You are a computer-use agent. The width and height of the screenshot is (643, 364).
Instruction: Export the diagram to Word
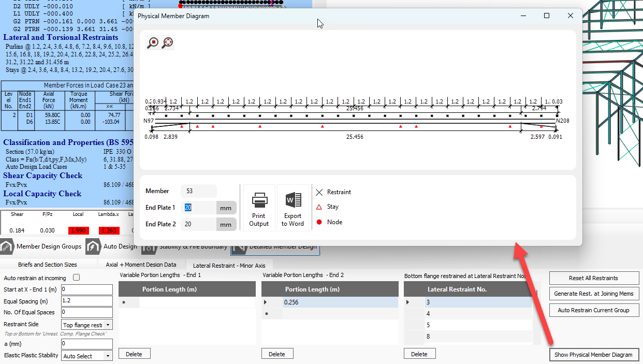coord(293,208)
